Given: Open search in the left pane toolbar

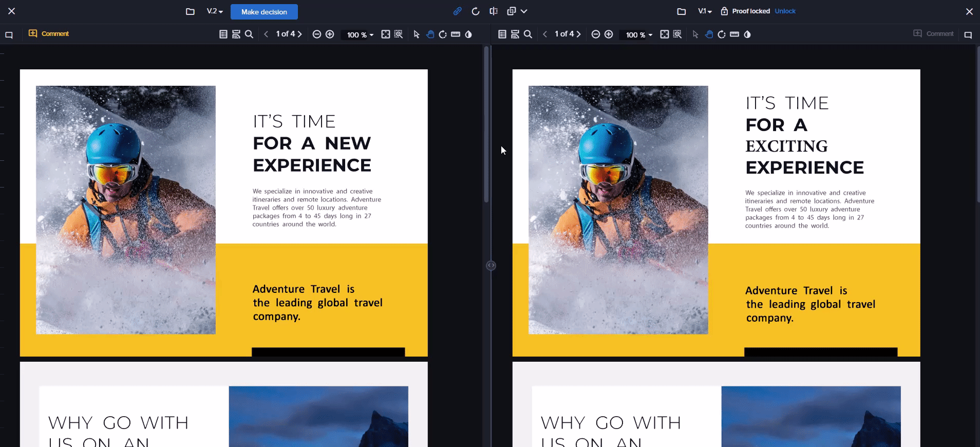Looking at the screenshot, I should [x=249, y=34].
